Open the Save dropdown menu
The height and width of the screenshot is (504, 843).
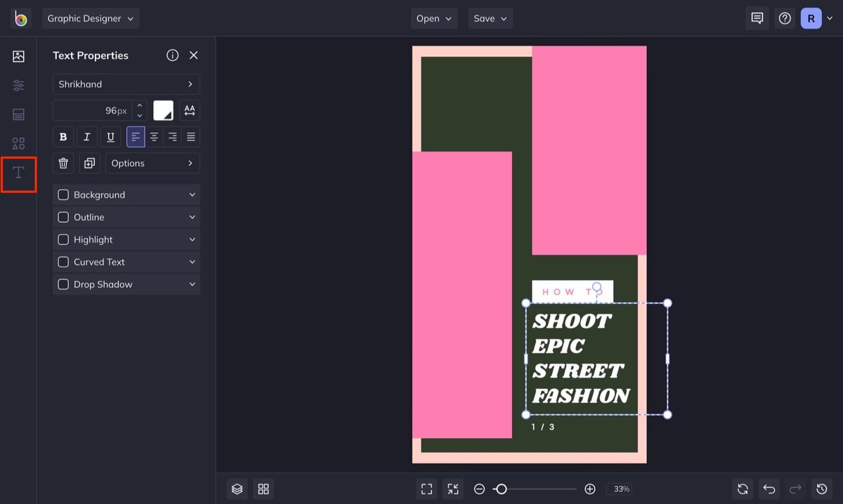coord(490,18)
